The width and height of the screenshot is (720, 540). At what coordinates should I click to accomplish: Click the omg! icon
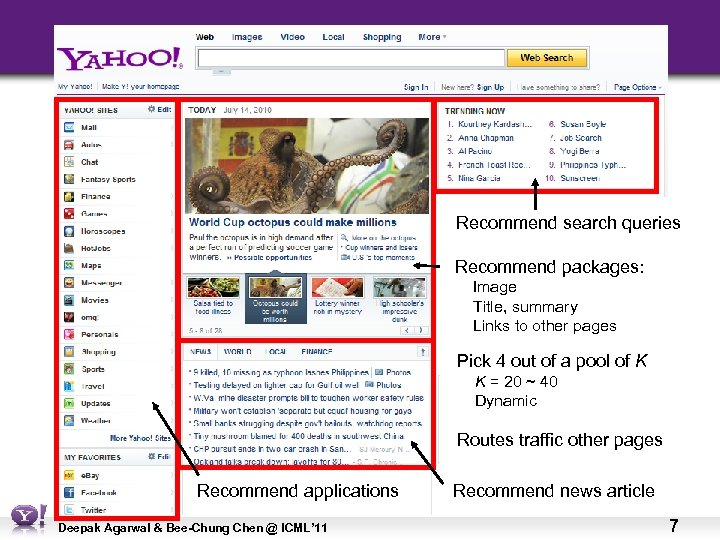pos(69,317)
